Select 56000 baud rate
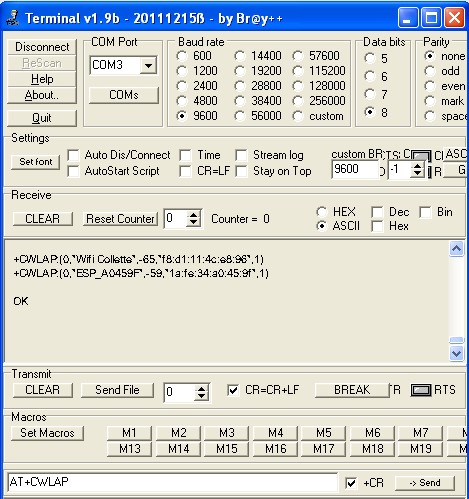Screen dimensions: 469x499 (x=240, y=116)
